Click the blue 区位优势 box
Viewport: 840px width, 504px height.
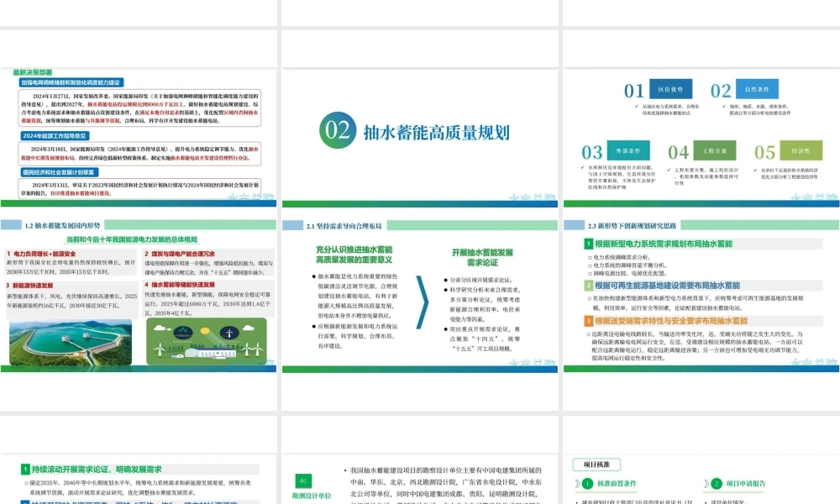point(670,89)
